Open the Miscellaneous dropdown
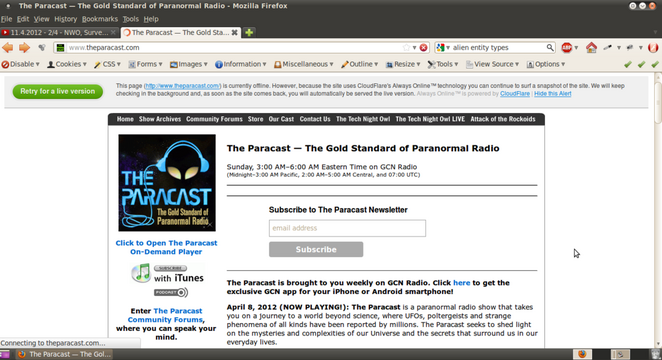662x360 pixels. click(x=304, y=64)
